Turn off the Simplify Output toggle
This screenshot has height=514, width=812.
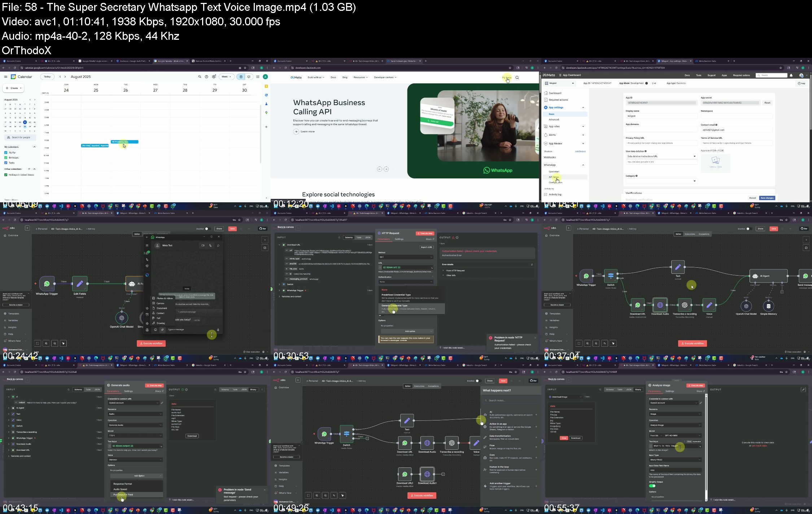(x=652, y=486)
